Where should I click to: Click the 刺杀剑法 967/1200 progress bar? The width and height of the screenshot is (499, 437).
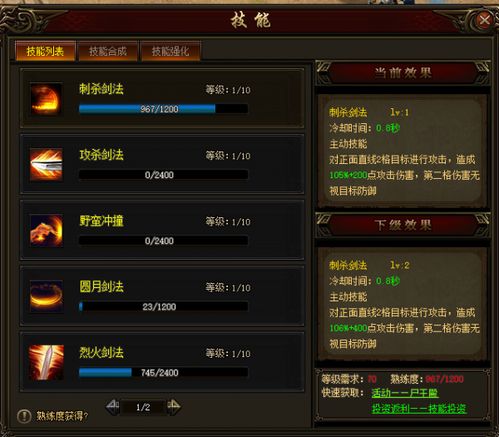[x=163, y=109]
